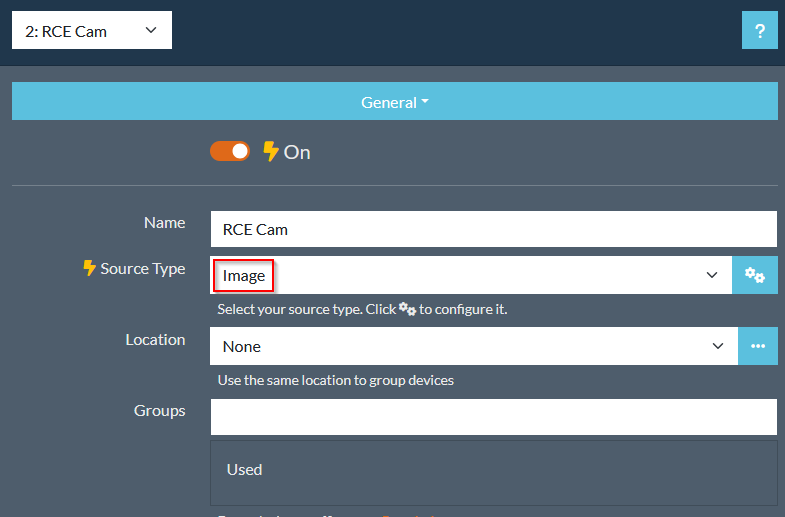
Task: Click the Location field label
Action: point(155,339)
